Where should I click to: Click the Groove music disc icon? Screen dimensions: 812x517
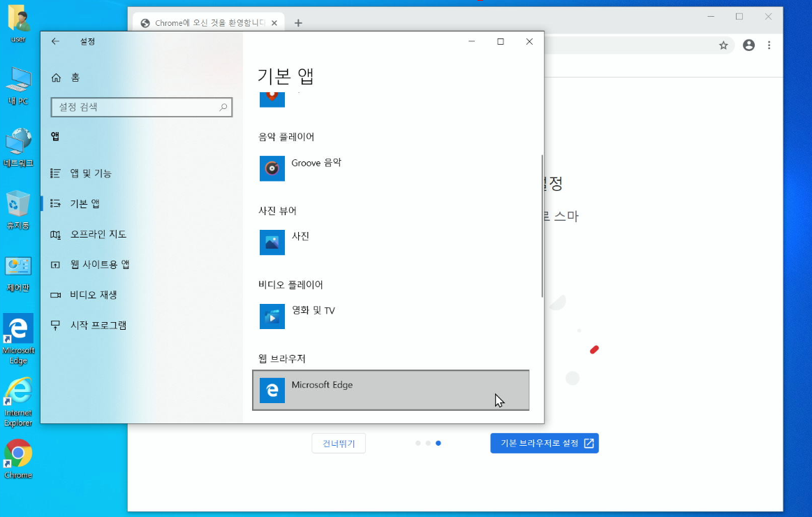pyautogui.click(x=272, y=168)
